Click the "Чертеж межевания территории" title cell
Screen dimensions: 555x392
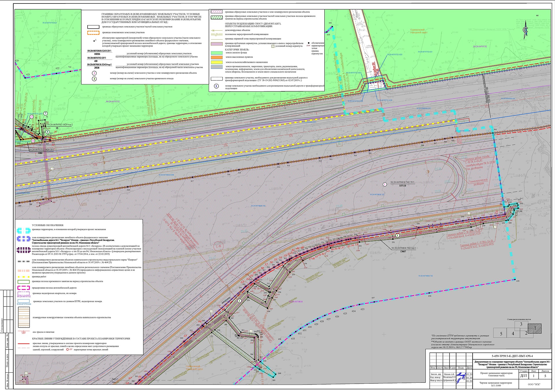(496, 384)
